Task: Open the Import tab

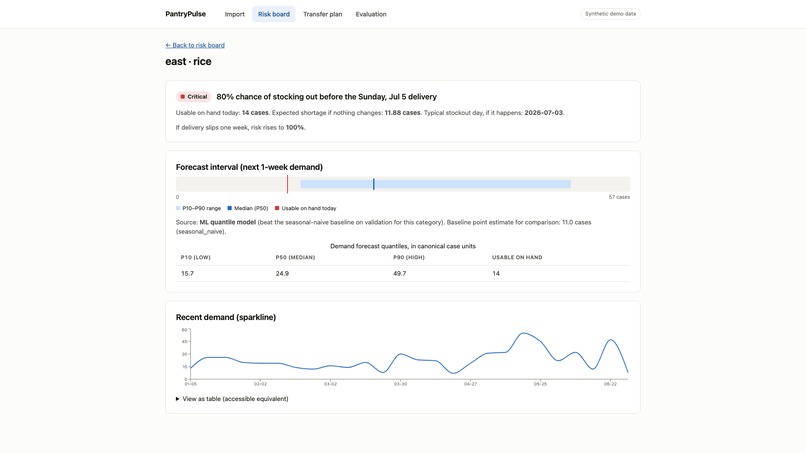Action: coord(234,14)
